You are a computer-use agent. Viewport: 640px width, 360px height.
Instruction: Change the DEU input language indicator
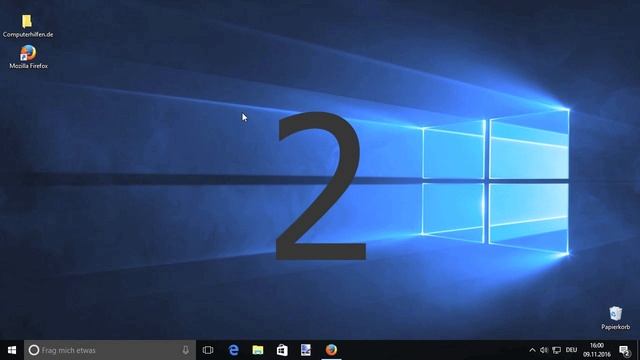point(571,350)
